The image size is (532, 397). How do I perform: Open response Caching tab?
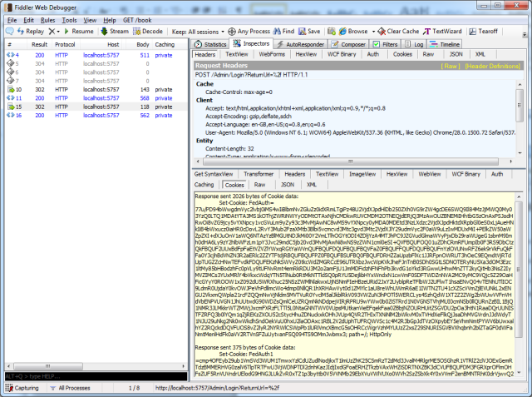pyautogui.click(x=204, y=185)
